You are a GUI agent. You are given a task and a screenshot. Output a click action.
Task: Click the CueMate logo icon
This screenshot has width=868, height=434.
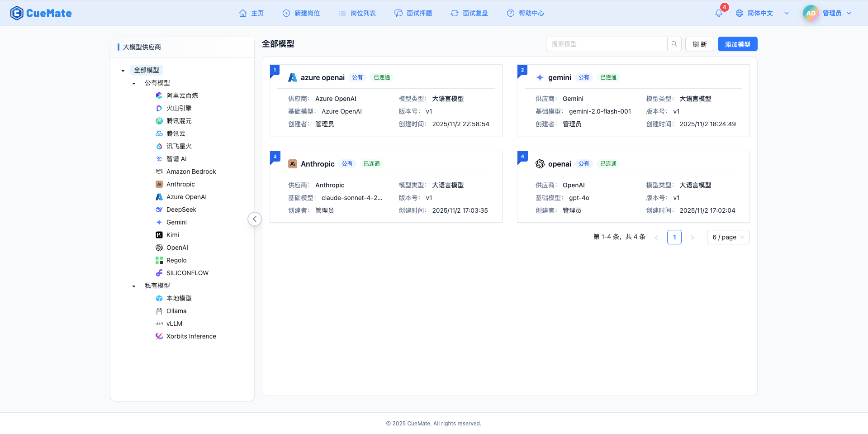pyautogui.click(x=16, y=13)
